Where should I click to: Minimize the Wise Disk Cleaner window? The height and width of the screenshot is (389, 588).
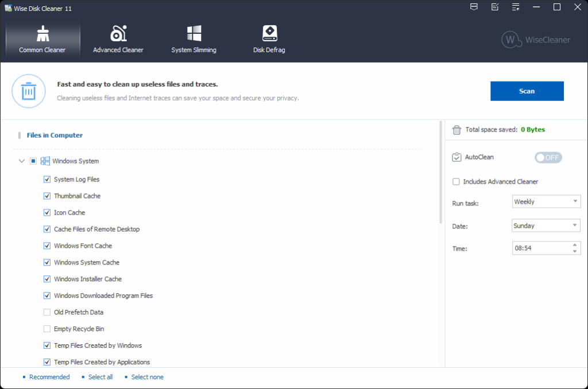[536, 7]
